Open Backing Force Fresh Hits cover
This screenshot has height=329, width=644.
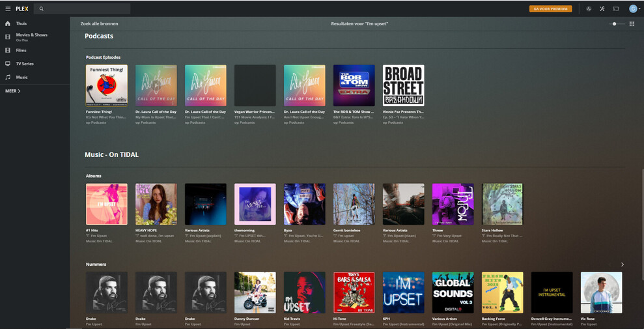pyautogui.click(x=502, y=293)
